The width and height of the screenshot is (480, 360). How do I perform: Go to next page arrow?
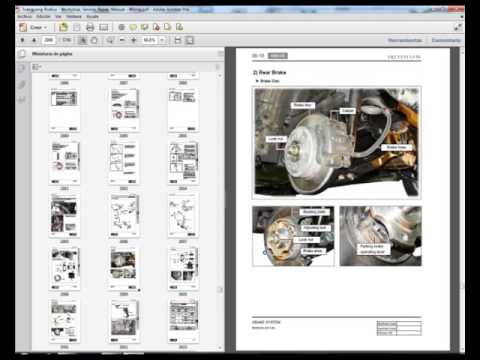(34, 40)
